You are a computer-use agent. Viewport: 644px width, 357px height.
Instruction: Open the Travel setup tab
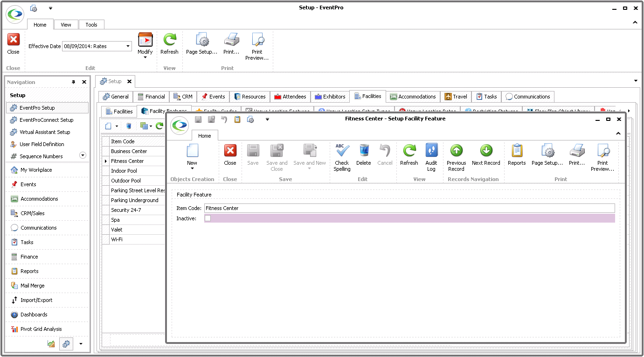click(456, 97)
